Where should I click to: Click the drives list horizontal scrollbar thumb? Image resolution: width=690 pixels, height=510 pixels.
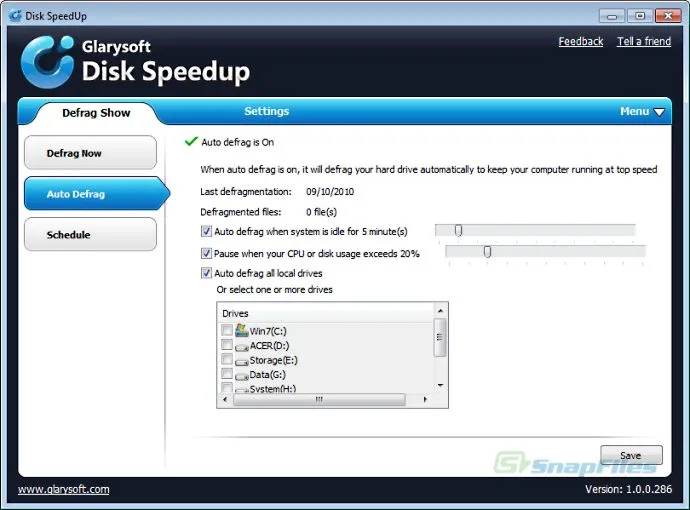tap(319, 400)
